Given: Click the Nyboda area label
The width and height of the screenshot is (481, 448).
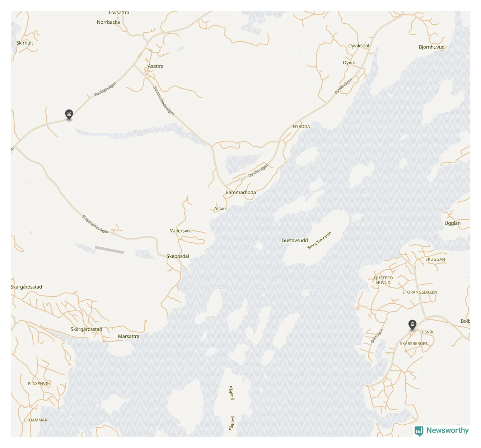Looking at the screenshot, I should [x=301, y=127].
